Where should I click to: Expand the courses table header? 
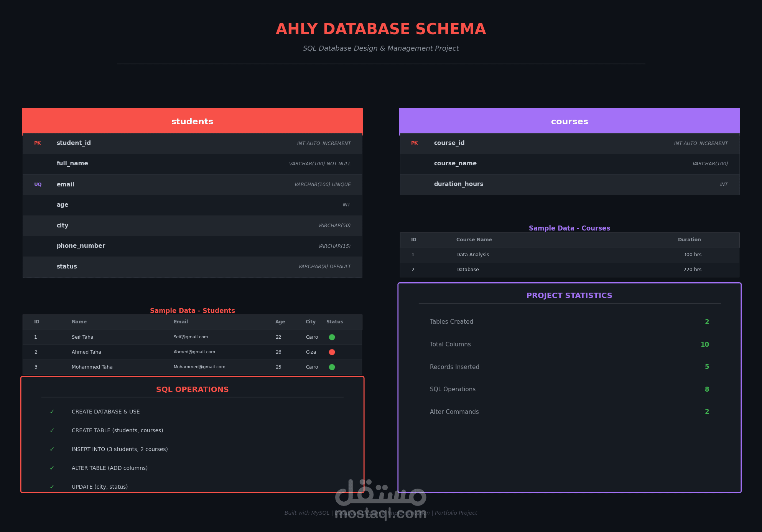pyautogui.click(x=569, y=121)
